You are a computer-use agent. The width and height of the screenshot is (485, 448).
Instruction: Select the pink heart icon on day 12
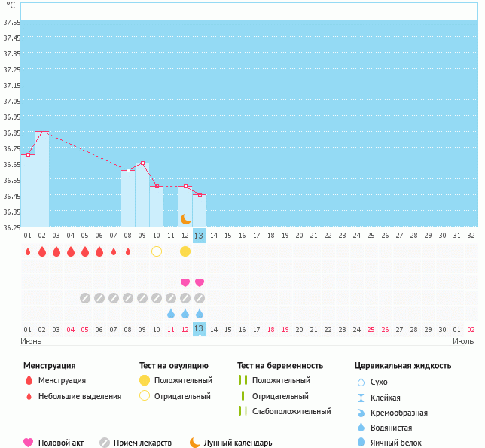pos(185,282)
